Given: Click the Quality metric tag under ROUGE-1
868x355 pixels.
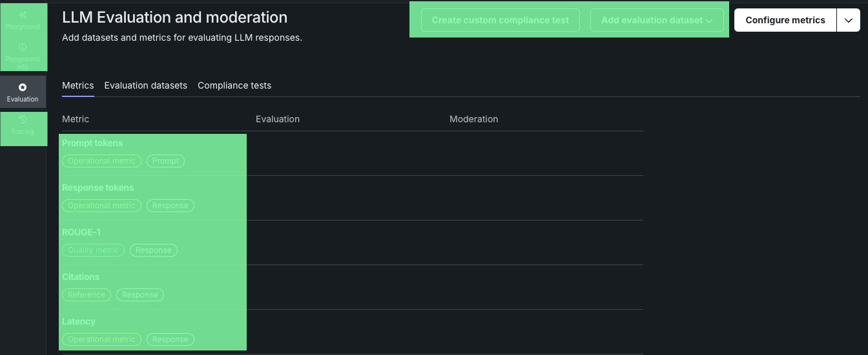Looking at the screenshot, I should (x=93, y=250).
